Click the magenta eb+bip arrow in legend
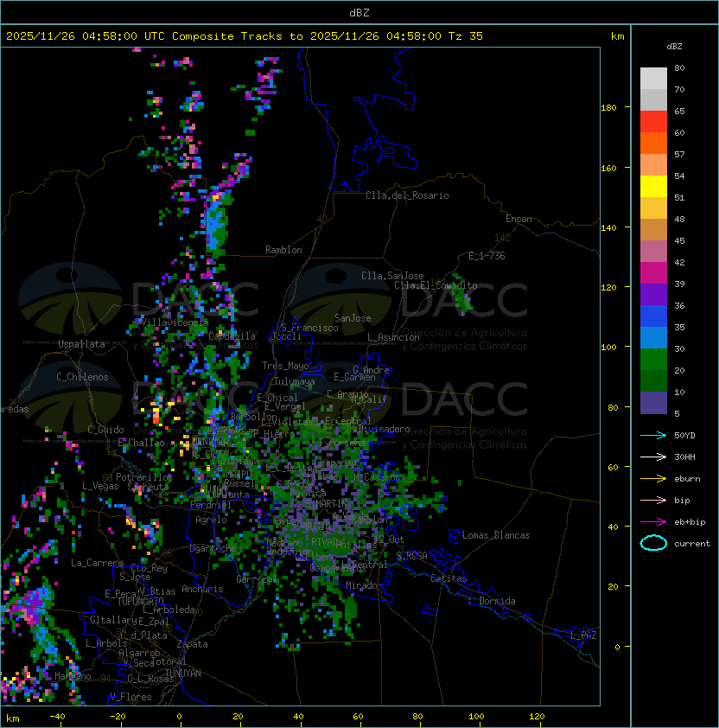Viewport: 719px width, 728px height. point(653,522)
